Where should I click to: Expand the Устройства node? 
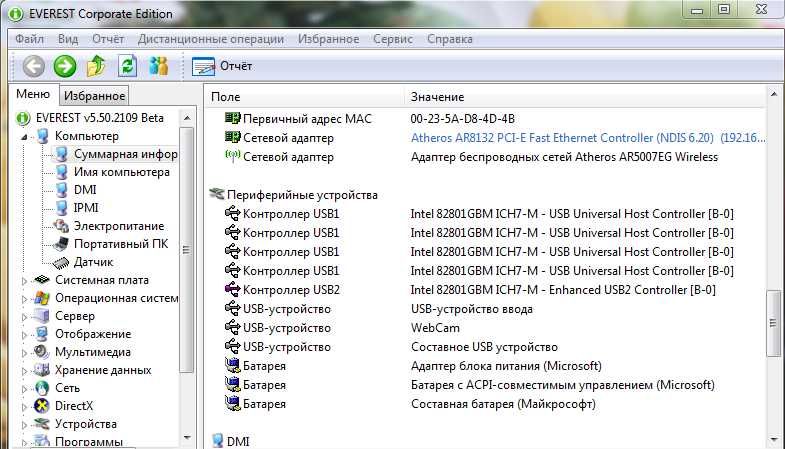(24, 425)
